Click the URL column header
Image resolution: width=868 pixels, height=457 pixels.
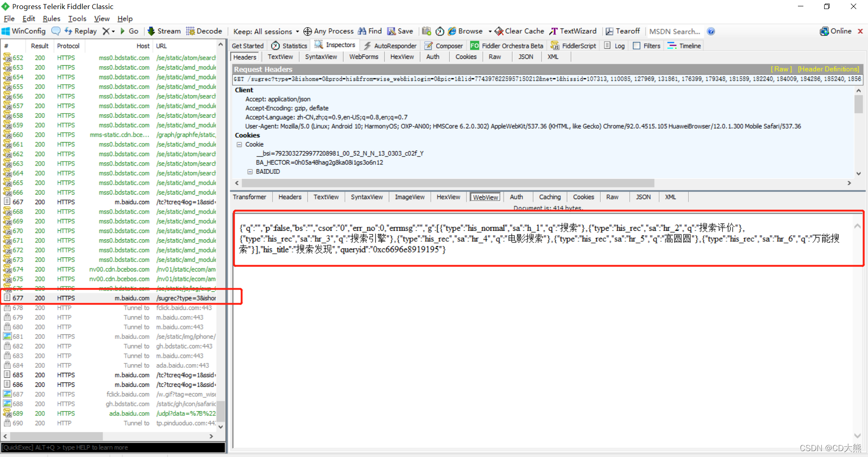(x=185, y=46)
